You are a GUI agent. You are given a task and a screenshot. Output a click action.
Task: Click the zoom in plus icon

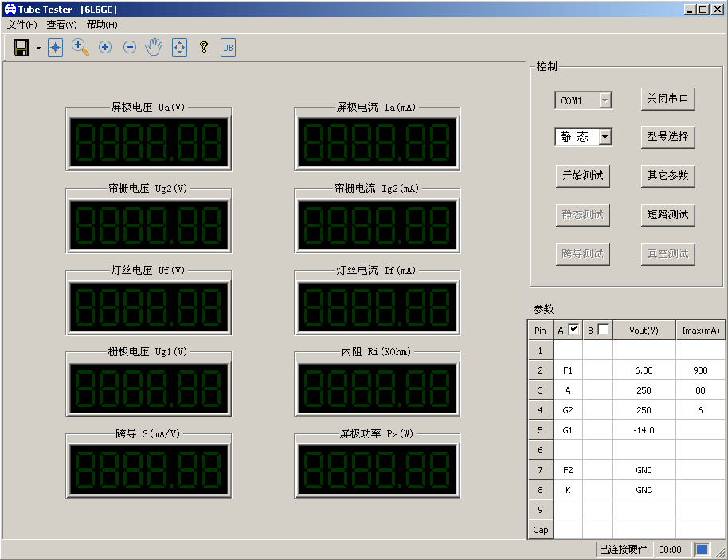(x=104, y=48)
